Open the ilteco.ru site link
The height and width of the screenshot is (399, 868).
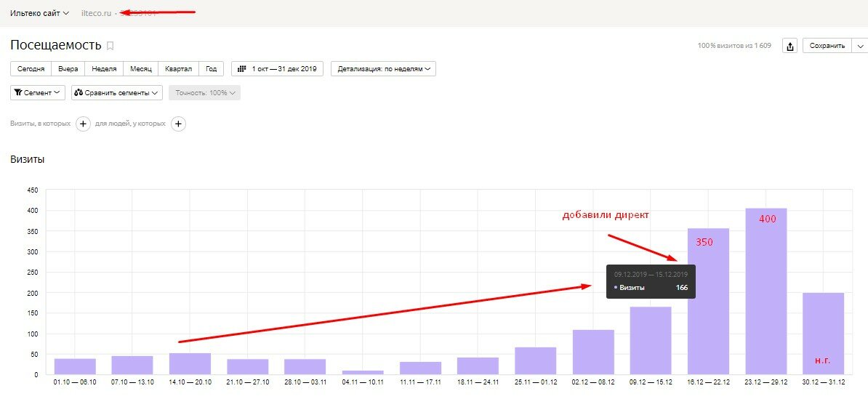click(96, 13)
